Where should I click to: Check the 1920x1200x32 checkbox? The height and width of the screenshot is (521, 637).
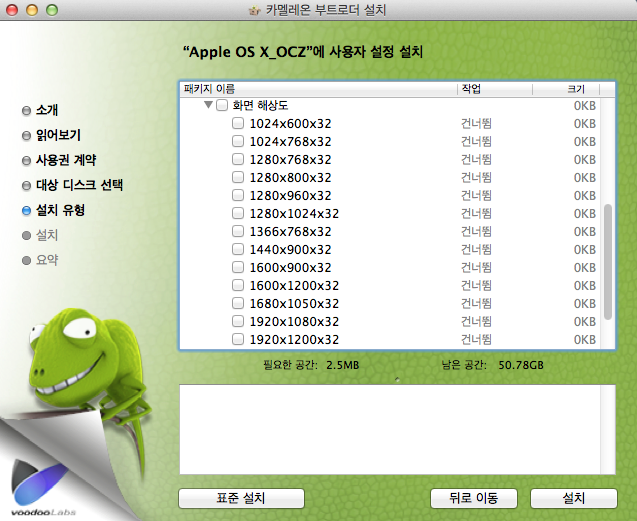[x=238, y=339]
